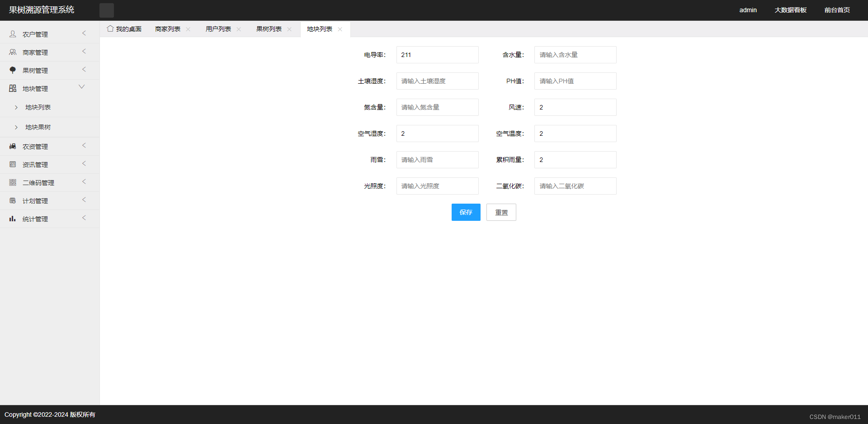Focus the 空气湿度 input field
This screenshot has height=424, width=868.
438,133
